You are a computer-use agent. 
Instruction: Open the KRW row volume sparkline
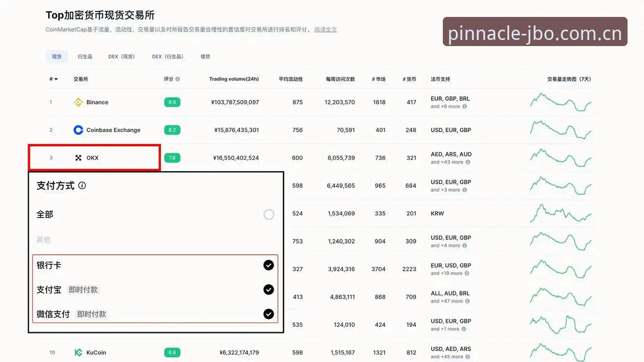[x=561, y=213]
